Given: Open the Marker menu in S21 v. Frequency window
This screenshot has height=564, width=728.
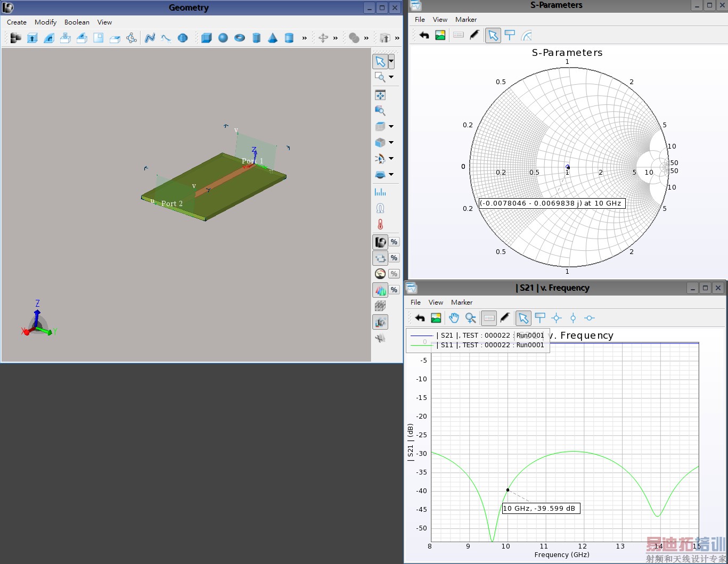Looking at the screenshot, I should tap(462, 303).
